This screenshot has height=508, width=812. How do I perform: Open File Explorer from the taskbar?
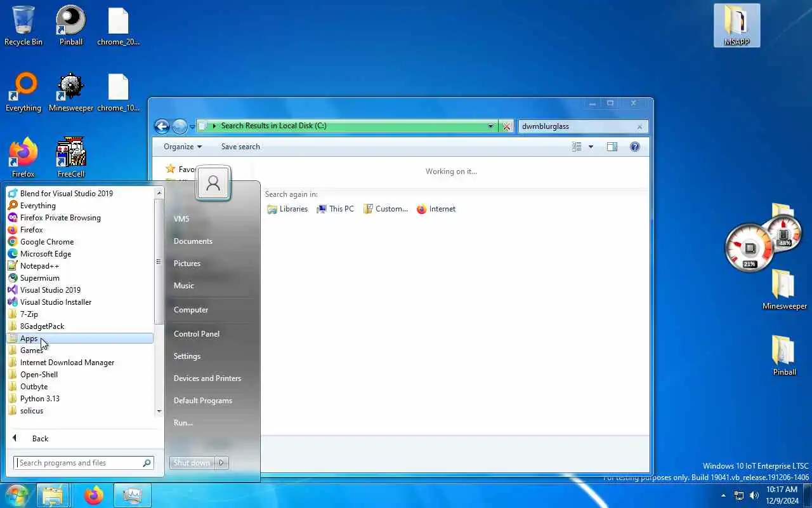[53, 495]
